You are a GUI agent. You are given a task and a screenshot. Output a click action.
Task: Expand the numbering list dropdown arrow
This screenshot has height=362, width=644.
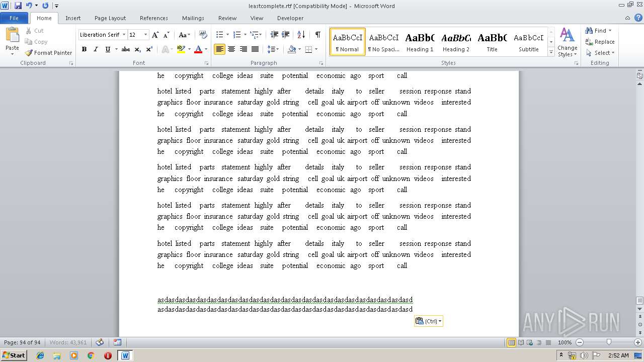coord(245,35)
